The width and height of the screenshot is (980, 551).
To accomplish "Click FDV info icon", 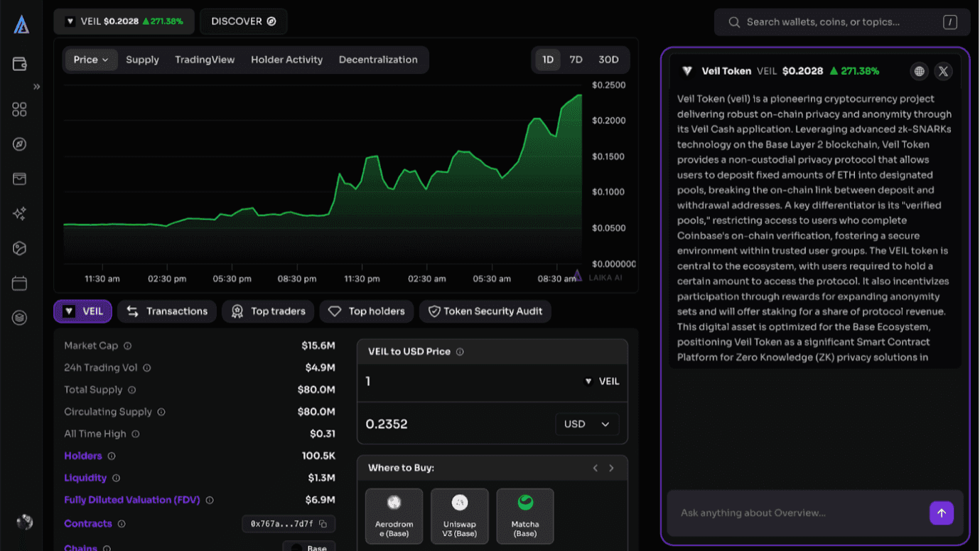I will (x=210, y=501).
